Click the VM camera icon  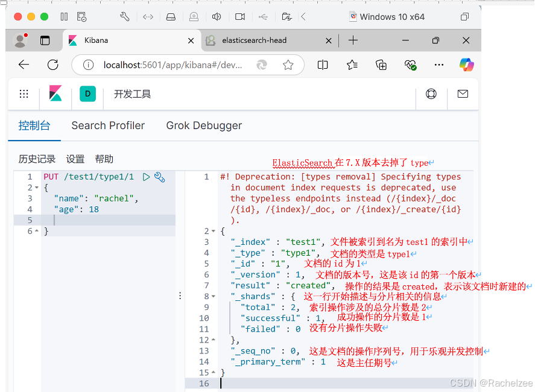(240, 17)
